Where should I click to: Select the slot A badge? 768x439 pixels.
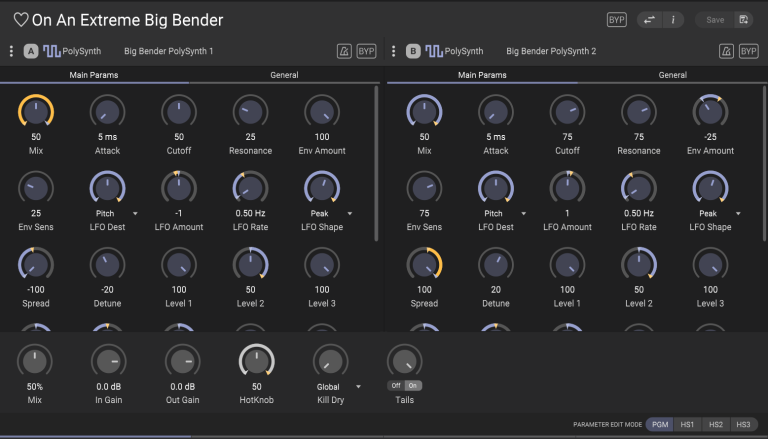(31, 51)
